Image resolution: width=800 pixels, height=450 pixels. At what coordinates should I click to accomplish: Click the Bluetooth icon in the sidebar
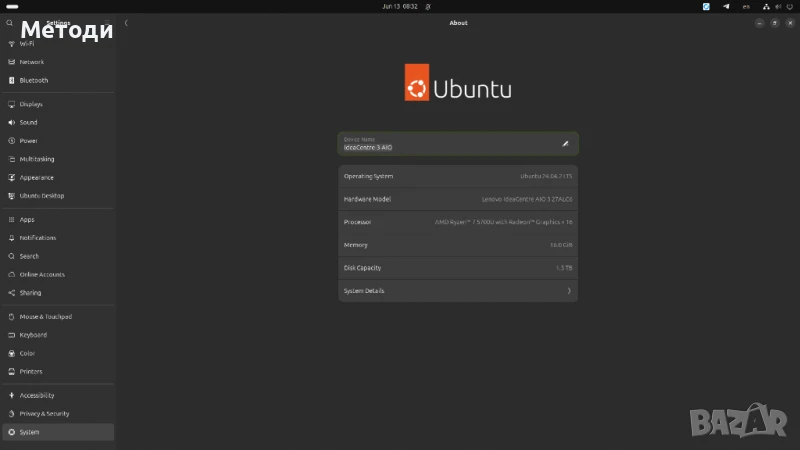coord(11,80)
